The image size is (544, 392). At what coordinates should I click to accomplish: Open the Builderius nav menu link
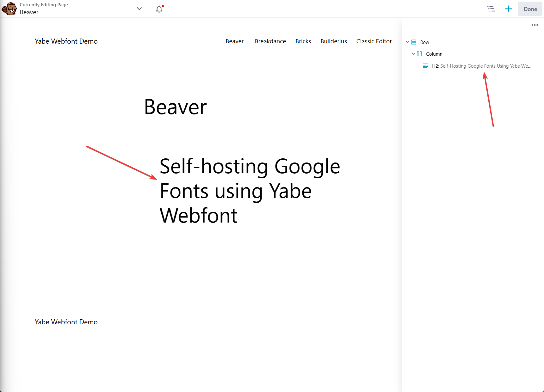pos(334,41)
